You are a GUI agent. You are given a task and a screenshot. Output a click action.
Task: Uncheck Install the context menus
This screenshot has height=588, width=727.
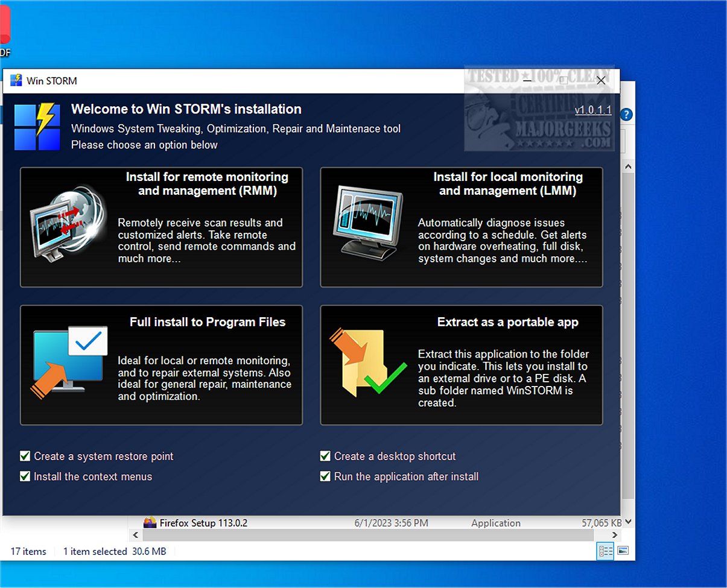(x=25, y=476)
